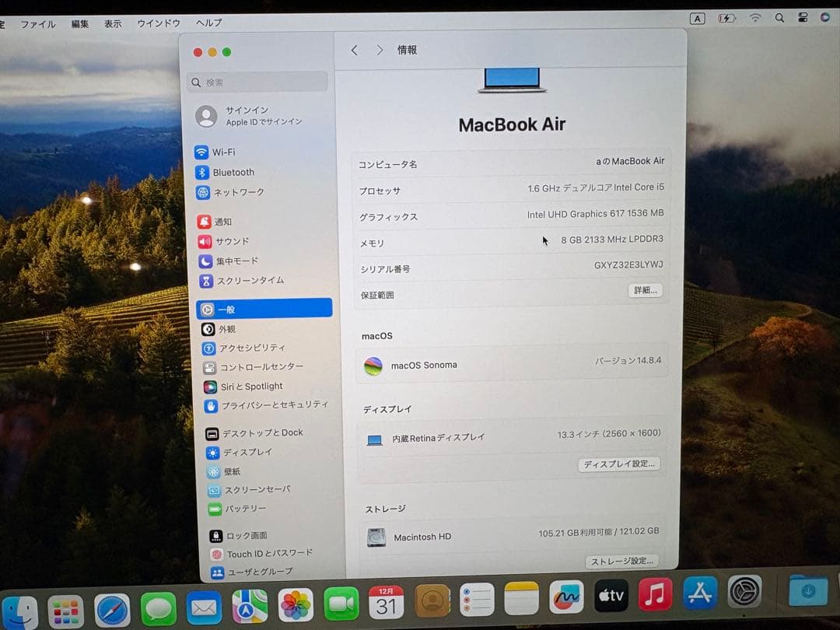
Task: Click the 詳細... warranty button
Action: (x=646, y=290)
